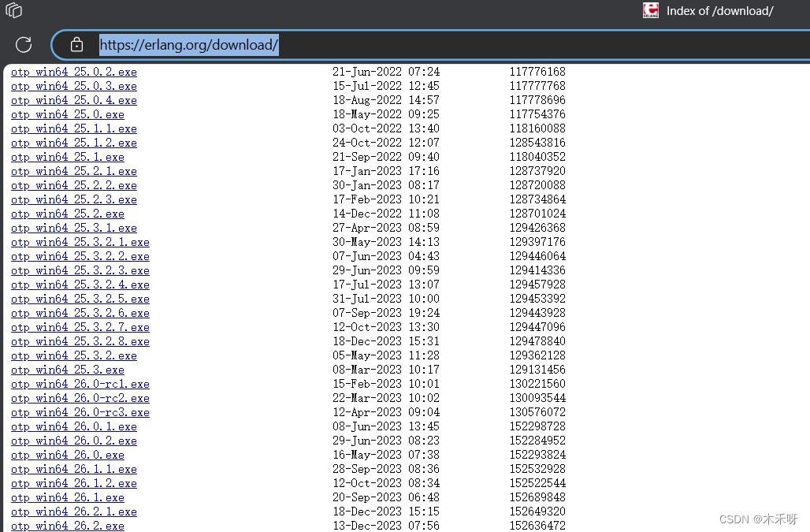Viewport: 810px width, 532px height.
Task: Download otp_win64_25.0.2.exe
Action: 74,72
